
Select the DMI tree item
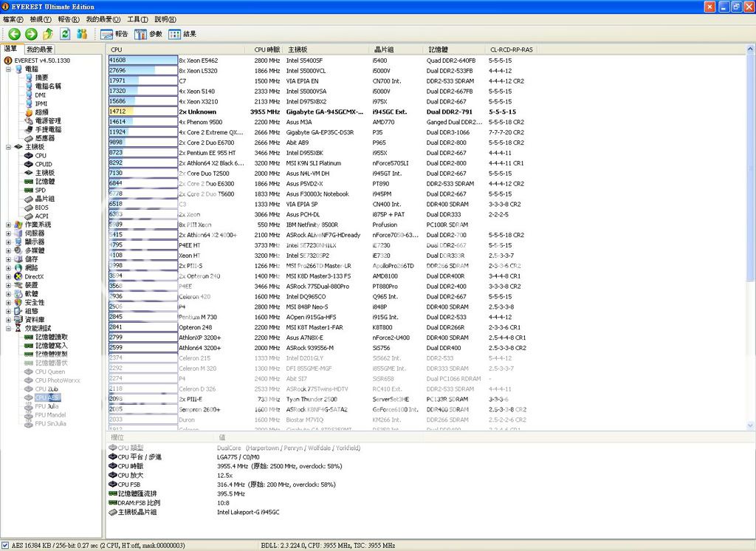point(41,95)
